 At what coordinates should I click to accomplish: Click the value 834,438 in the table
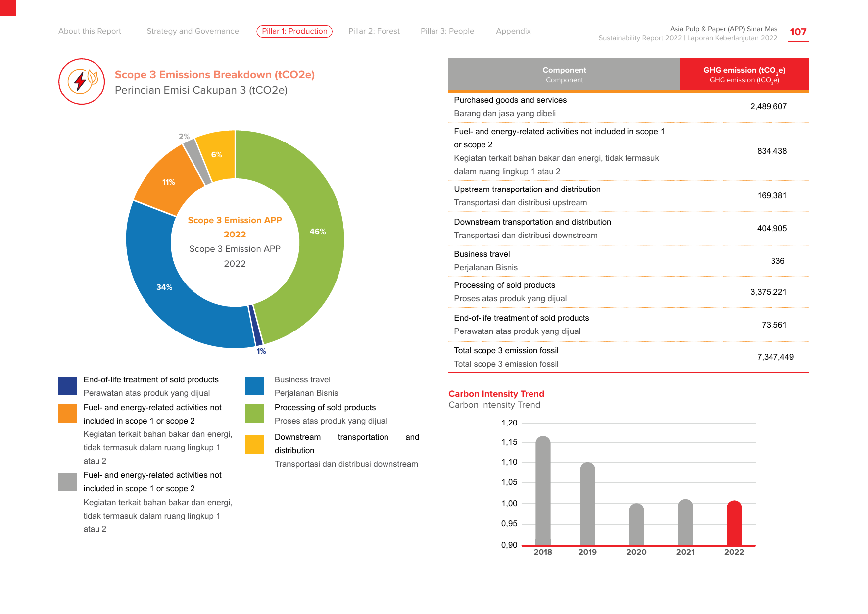tap(772, 151)
